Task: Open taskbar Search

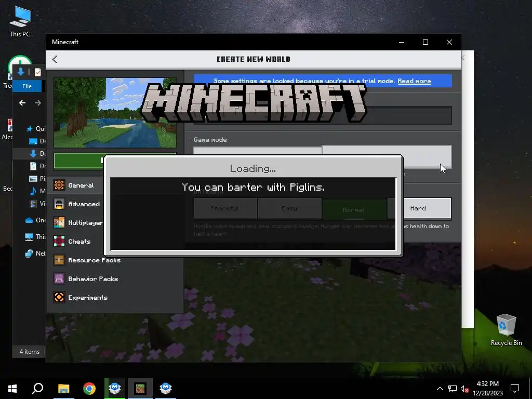Action: pyautogui.click(x=37, y=389)
